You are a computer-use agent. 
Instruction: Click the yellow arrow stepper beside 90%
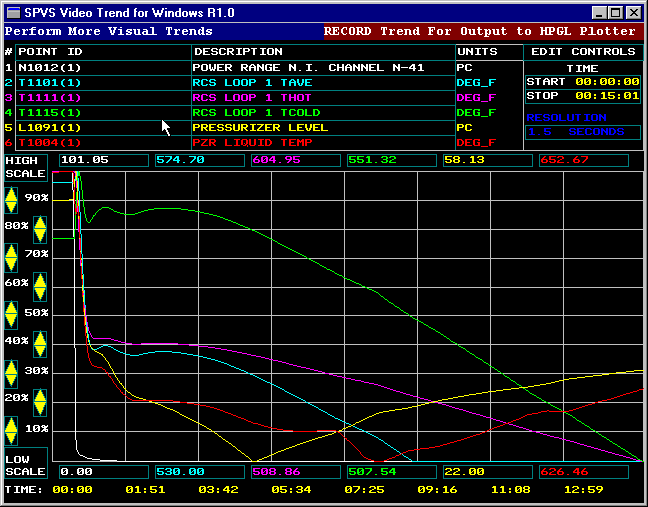point(11,200)
